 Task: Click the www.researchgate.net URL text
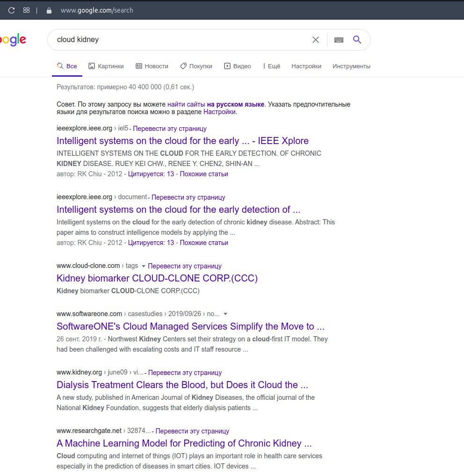(89, 431)
